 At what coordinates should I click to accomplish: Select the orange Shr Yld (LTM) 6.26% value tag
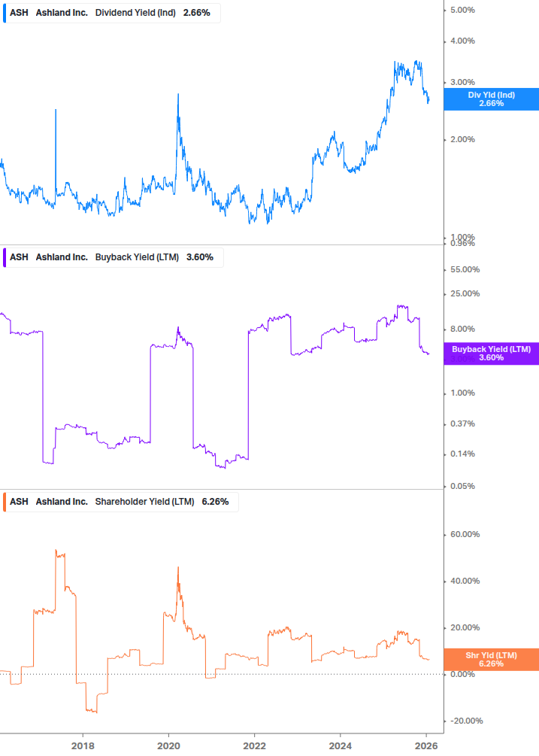tap(492, 660)
